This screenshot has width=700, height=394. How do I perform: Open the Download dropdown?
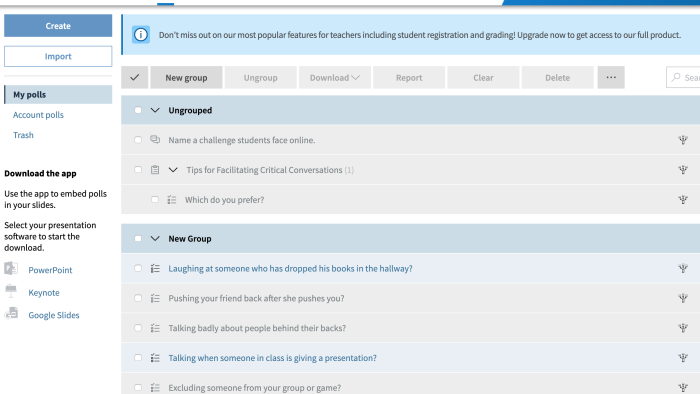tap(335, 78)
